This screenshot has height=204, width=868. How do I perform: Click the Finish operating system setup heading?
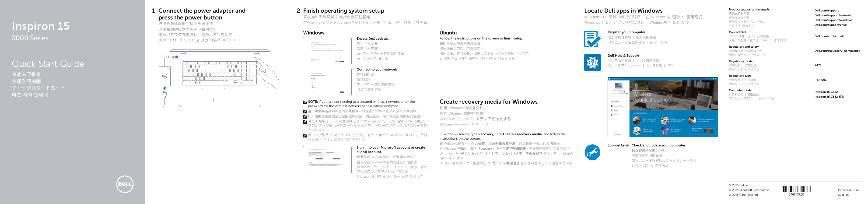344,11
